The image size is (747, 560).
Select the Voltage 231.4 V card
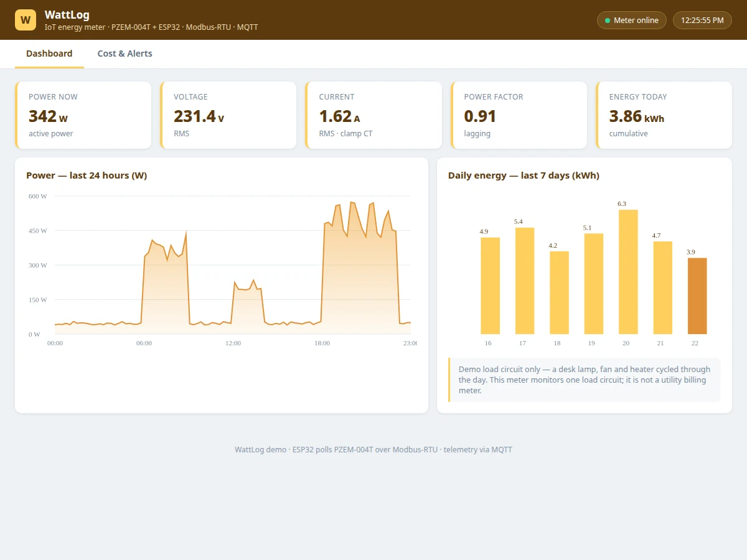click(x=228, y=115)
